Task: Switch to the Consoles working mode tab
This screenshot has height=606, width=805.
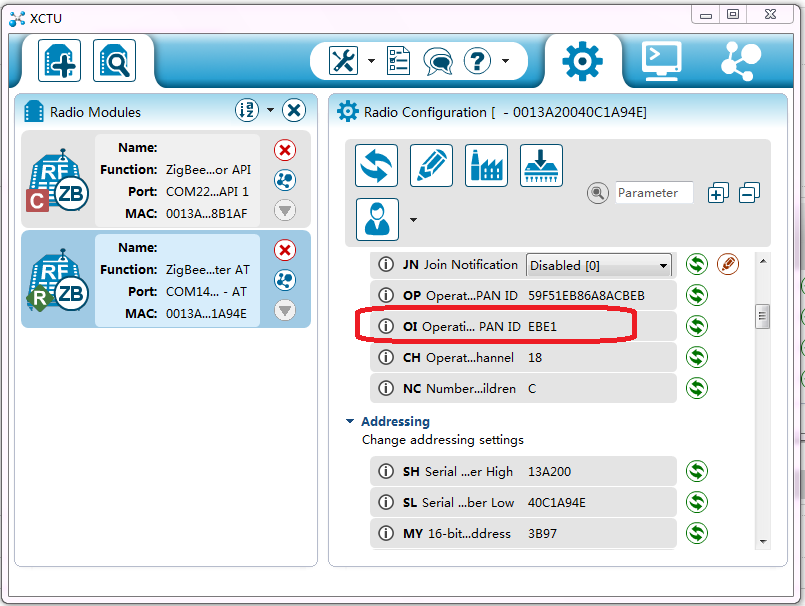Action: tap(660, 60)
